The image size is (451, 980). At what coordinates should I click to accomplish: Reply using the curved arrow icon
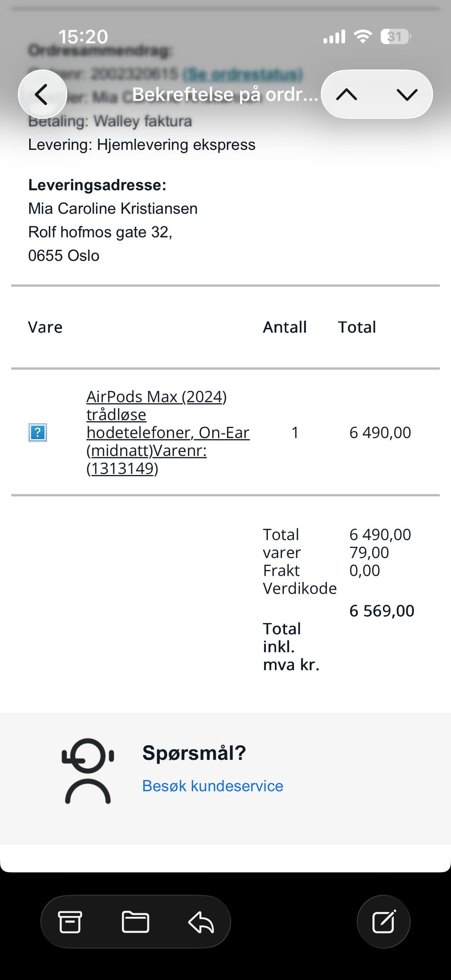click(201, 921)
